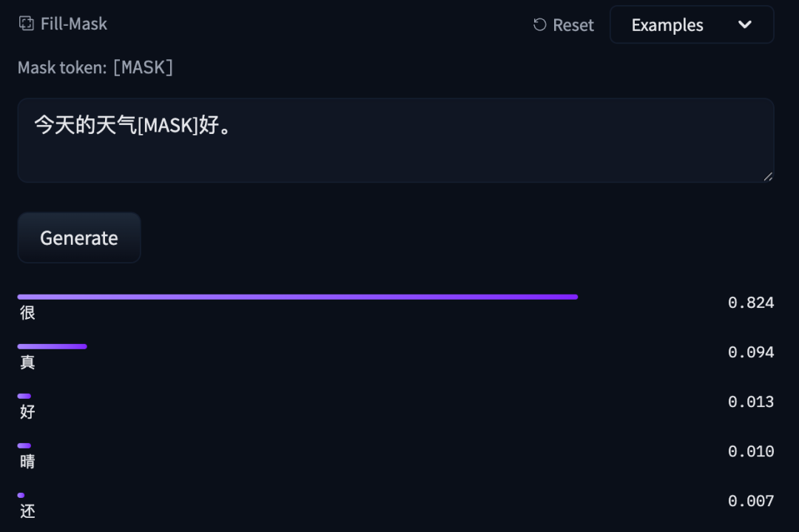Click the 还 result probability bar
799x532 pixels.
(21, 495)
